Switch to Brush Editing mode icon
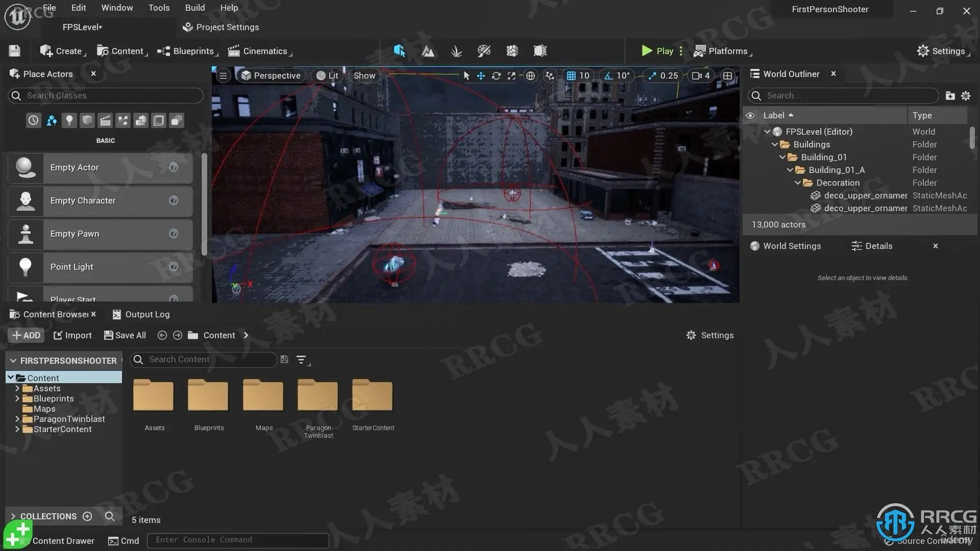Image resolution: width=980 pixels, height=551 pixels. click(x=540, y=51)
